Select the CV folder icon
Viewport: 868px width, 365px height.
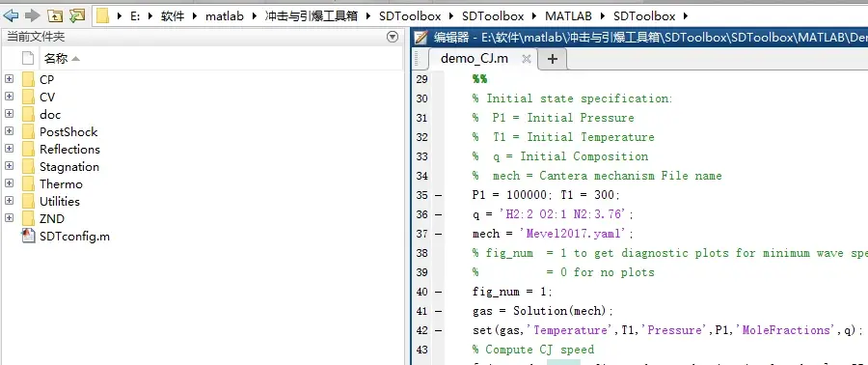[x=28, y=97]
